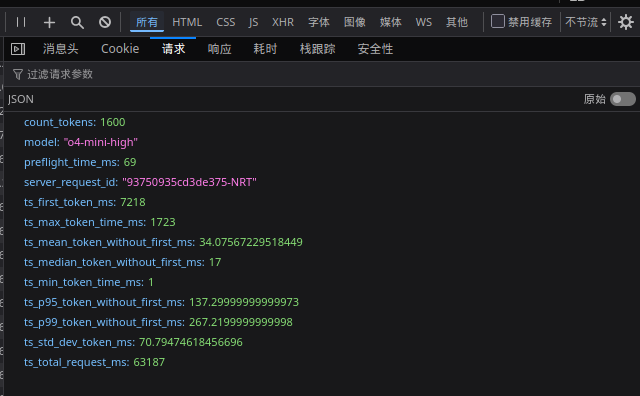
Task: Click the value 7218
Action: [x=133, y=202]
